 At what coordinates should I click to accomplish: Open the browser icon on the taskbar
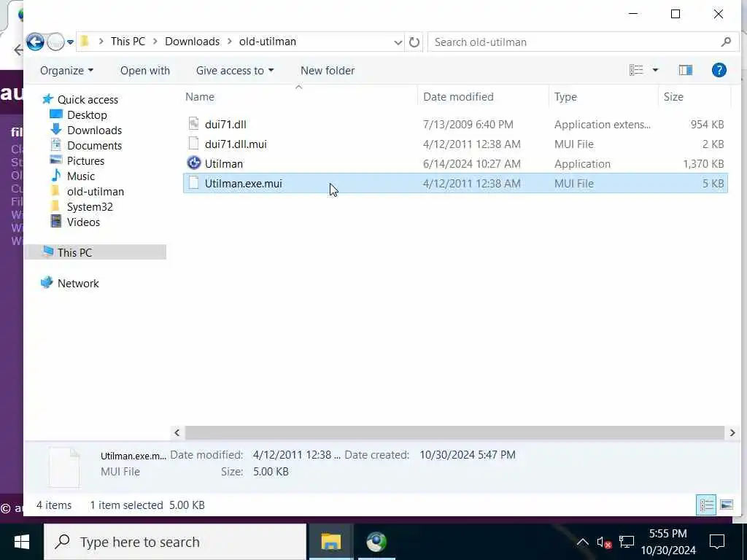pos(376,542)
